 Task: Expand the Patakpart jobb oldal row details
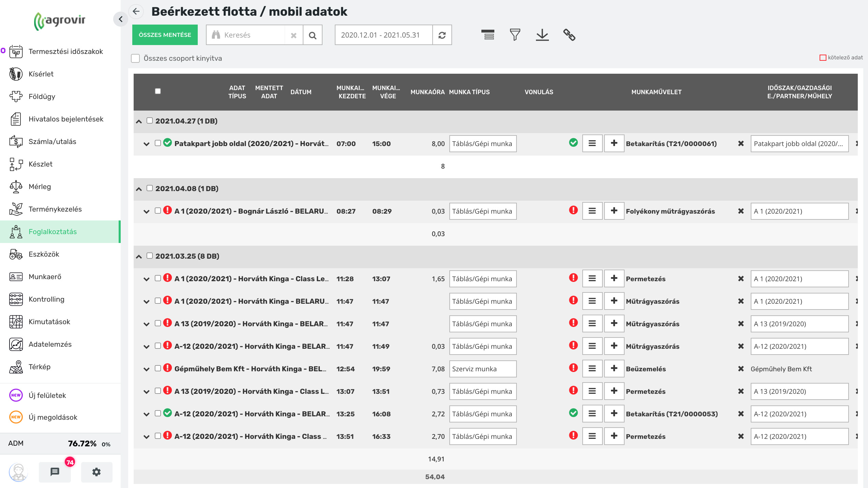coord(147,144)
